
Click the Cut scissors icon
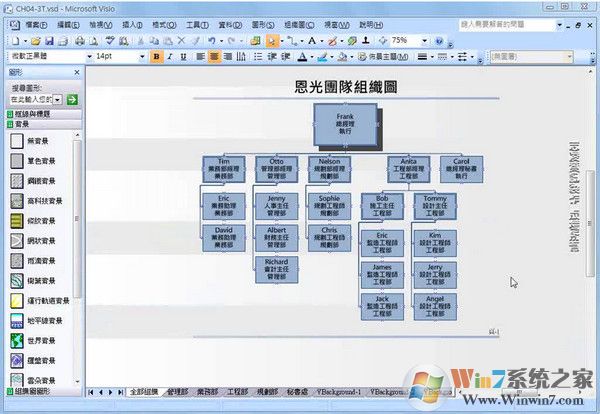(x=140, y=41)
